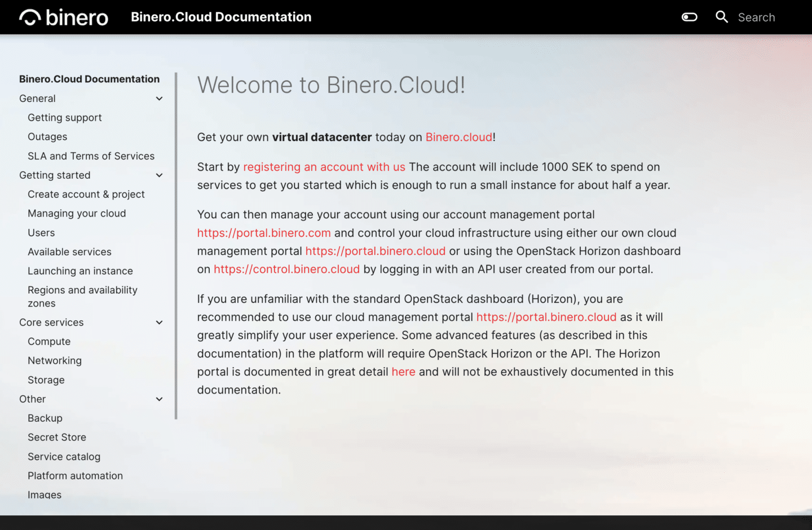Click the bold 'virtual datacenter' text
812x530 pixels.
tap(322, 137)
